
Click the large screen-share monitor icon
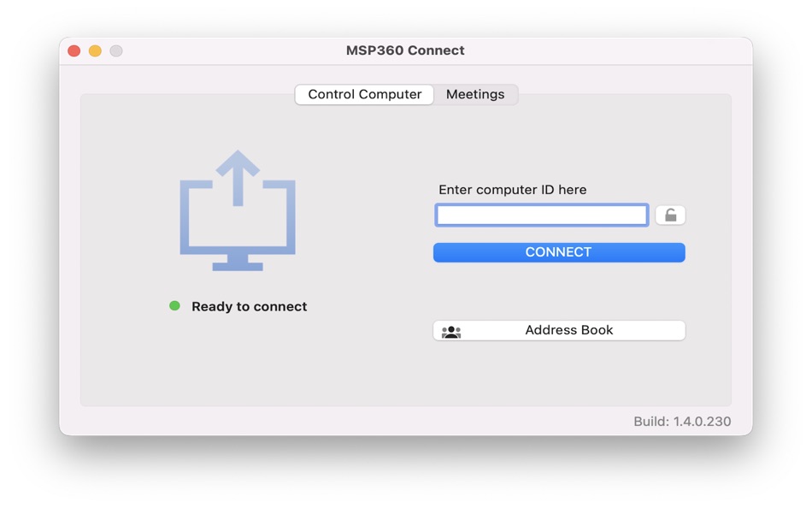point(238,210)
